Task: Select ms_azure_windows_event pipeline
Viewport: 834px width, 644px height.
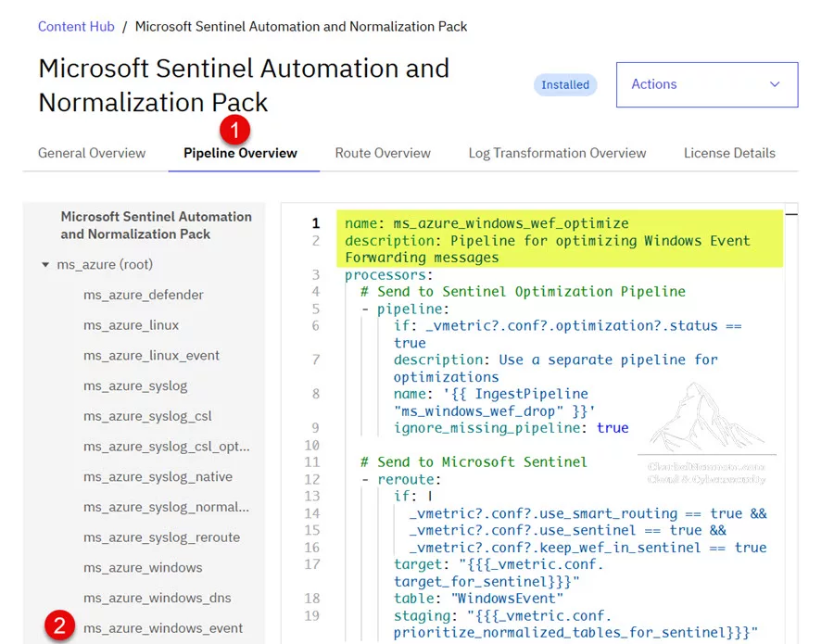Action: (163, 628)
